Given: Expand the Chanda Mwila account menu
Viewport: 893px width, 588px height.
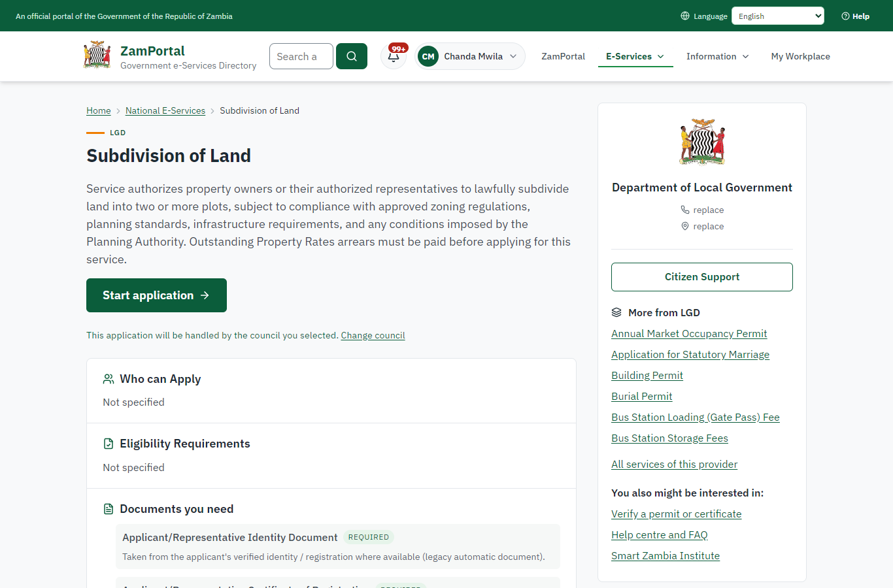Looking at the screenshot, I should point(470,56).
